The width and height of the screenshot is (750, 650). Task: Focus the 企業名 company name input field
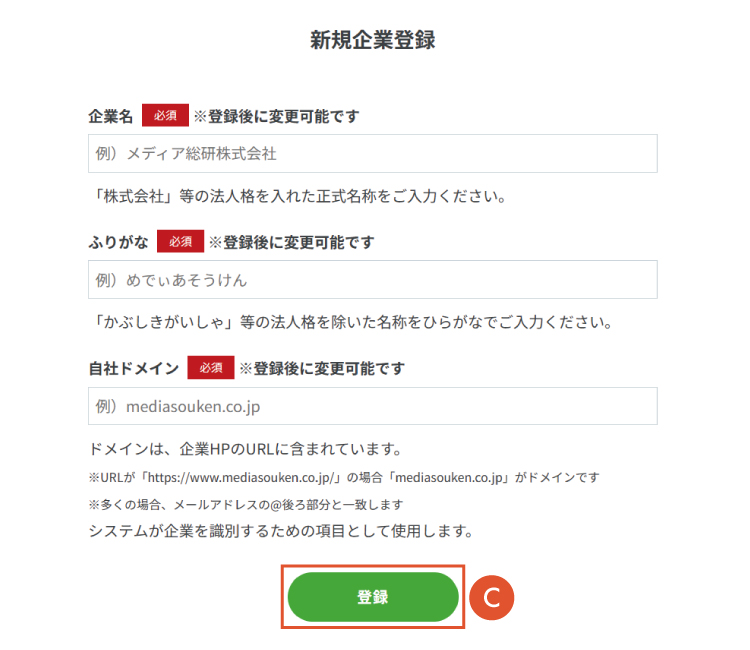[x=372, y=154]
